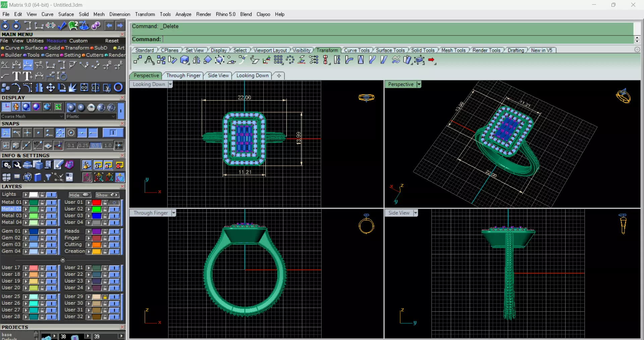
Task: Open the Through Finger viewport menu arrow
Action: coord(173,213)
